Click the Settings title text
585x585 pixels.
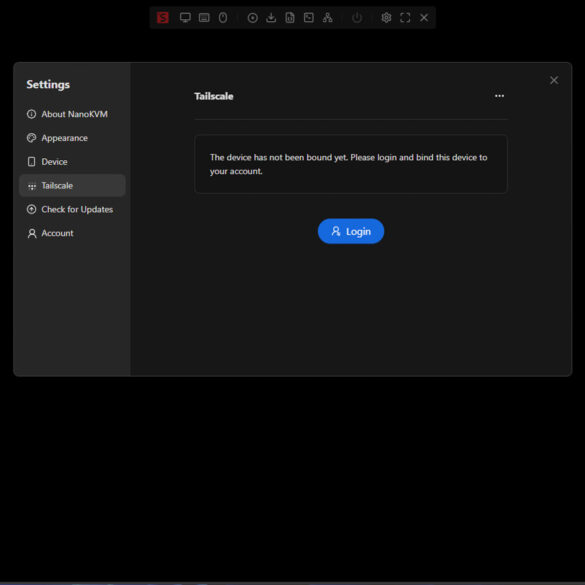[48, 85]
